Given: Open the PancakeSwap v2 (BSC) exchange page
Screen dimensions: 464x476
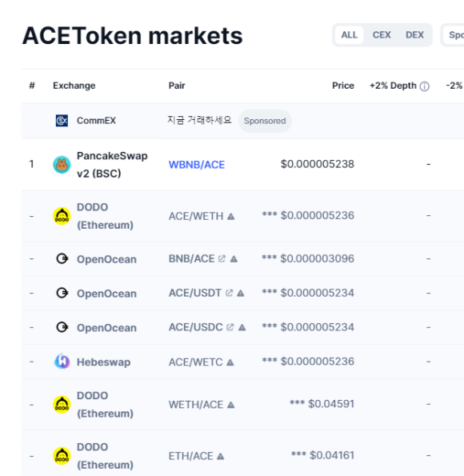Looking at the screenshot, I should (x=112, y=165).
